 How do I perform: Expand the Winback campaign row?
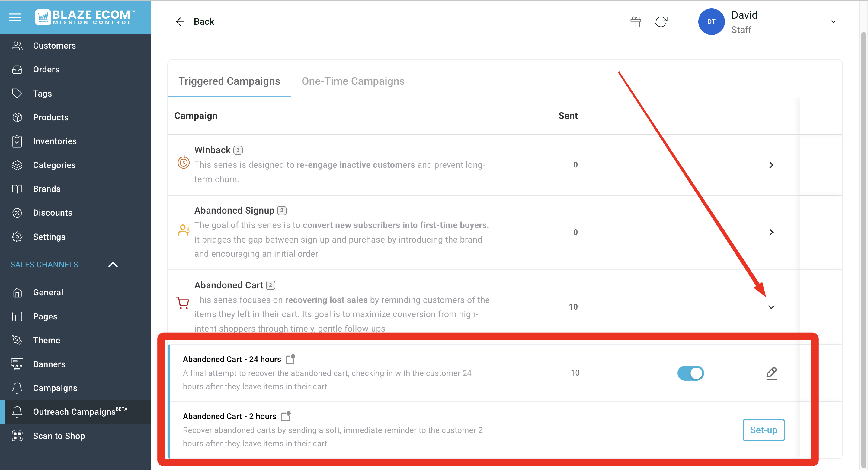(771, 165)
